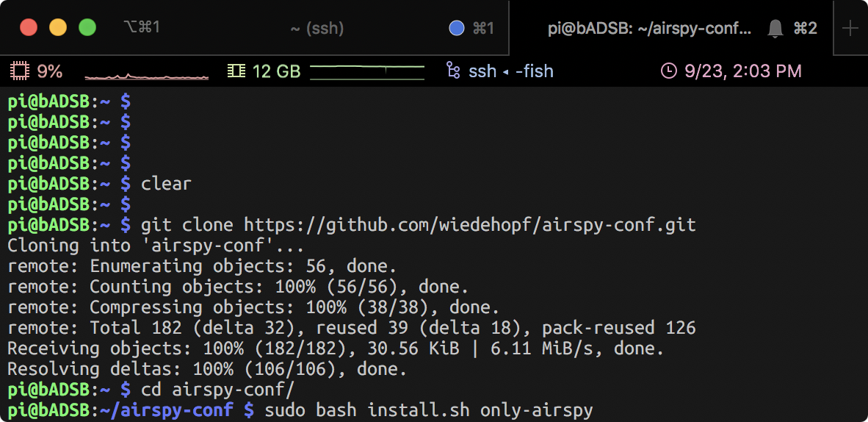Switch to the '~ (ssh)' tab
Image resolution: width=868 pixels, height=422 pixels.
[317, 28]
